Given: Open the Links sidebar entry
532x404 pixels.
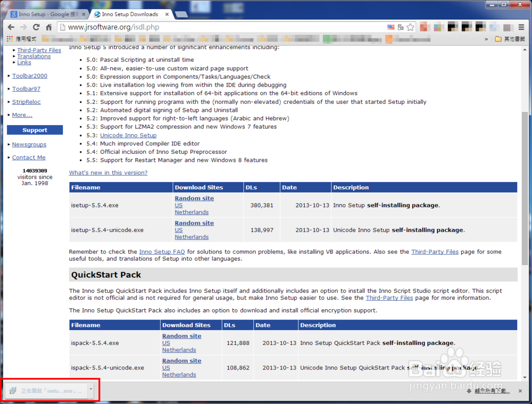Looking at the screenshot, I should (24, 62).
